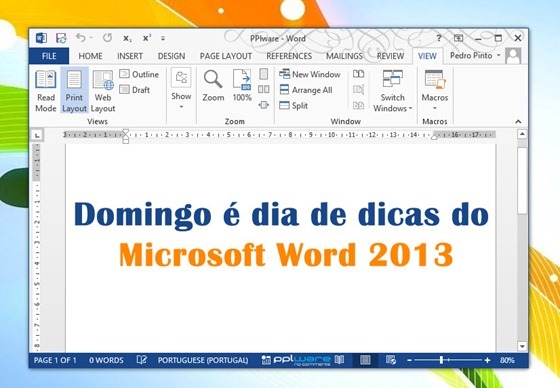Expand the Macros dropdown arrow

(435, 108)
